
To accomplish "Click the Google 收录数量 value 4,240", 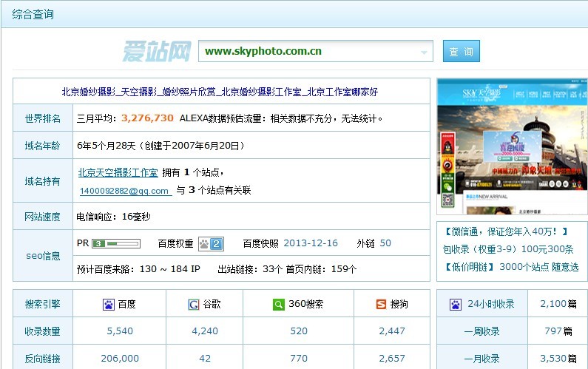I will point(205,331).
